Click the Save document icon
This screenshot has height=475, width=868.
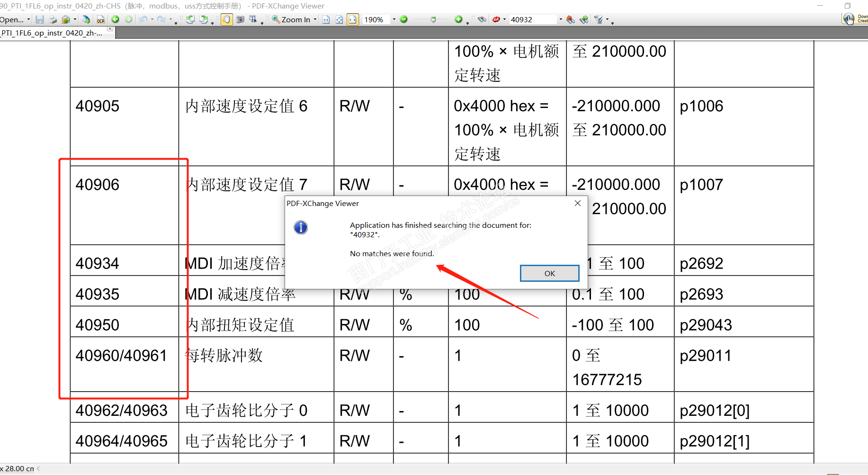click(x=40, y=19)
